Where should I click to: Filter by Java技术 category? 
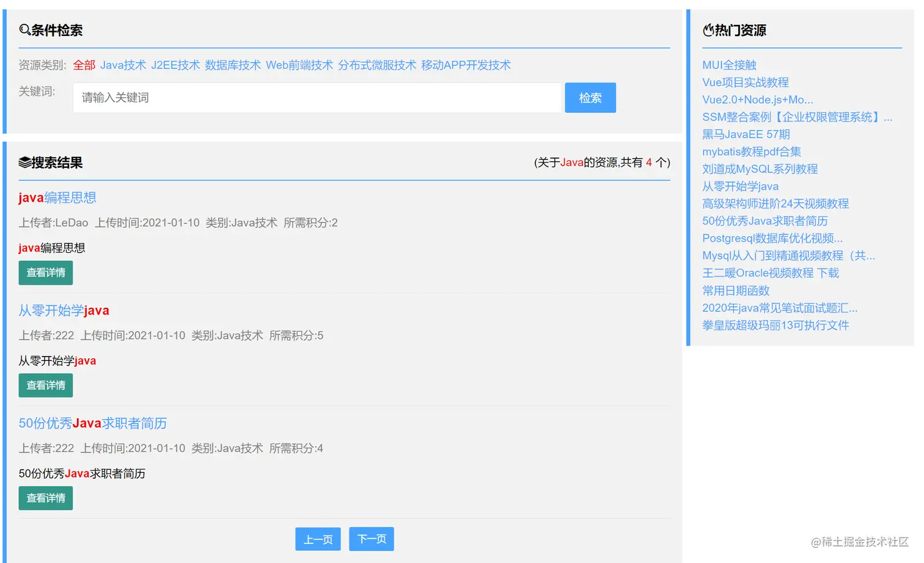(x=123, y=65)
